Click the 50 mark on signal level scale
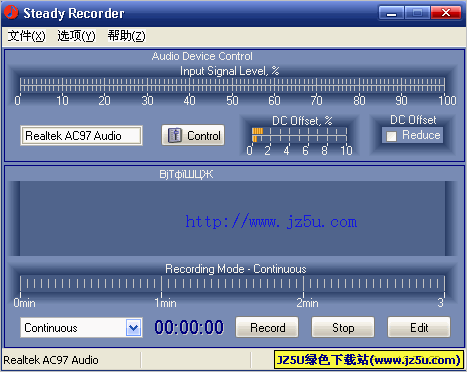The image size is (467, 372). coord(232,100)
